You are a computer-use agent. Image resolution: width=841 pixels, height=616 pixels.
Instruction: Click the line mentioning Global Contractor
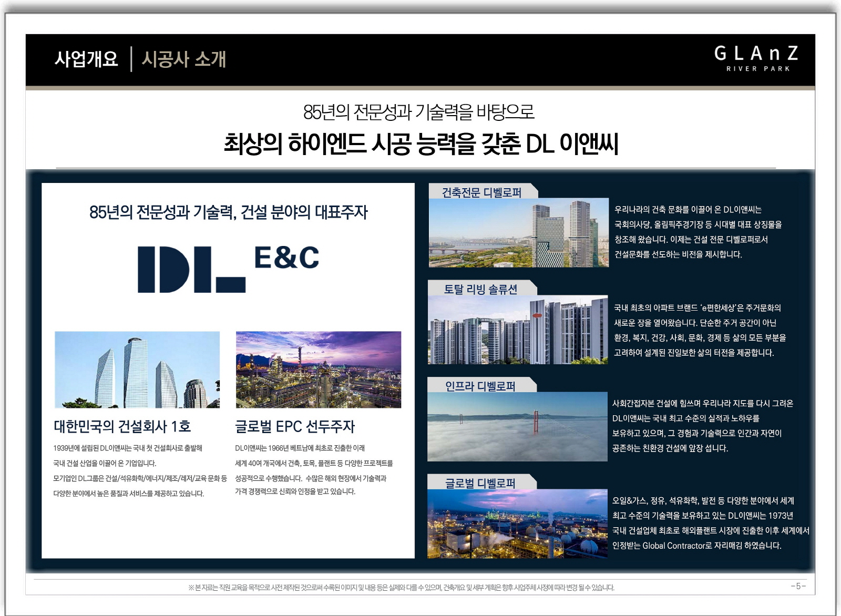697,546
